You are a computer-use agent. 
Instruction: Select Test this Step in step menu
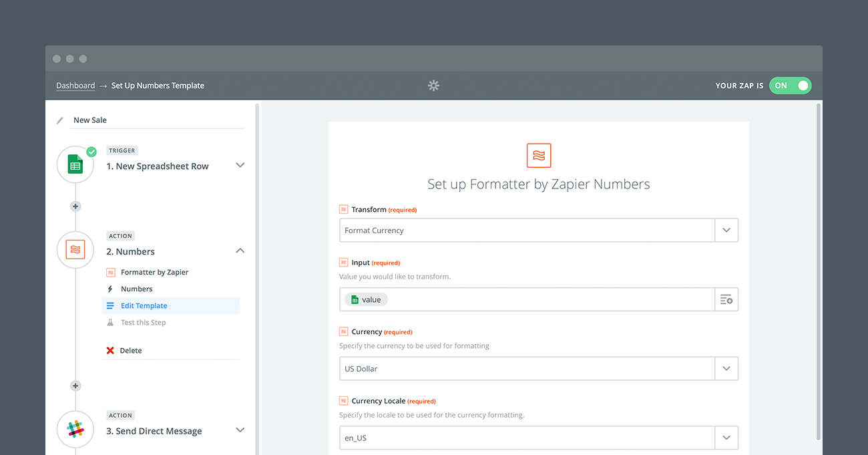point(143,323)
